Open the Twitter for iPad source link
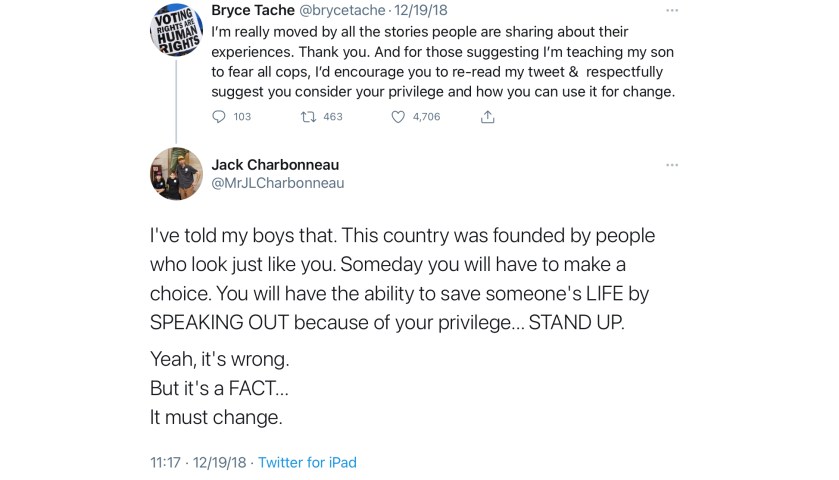 pyautogui.click(x=307, y=463)
